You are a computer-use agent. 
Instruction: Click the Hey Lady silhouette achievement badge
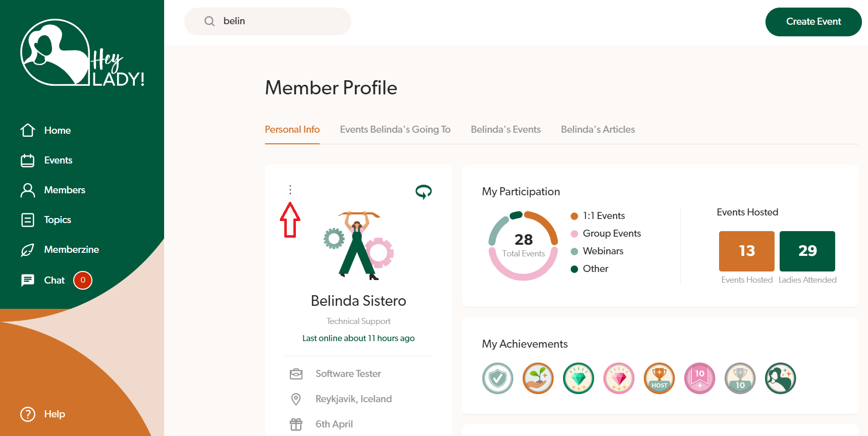(780, 378)
